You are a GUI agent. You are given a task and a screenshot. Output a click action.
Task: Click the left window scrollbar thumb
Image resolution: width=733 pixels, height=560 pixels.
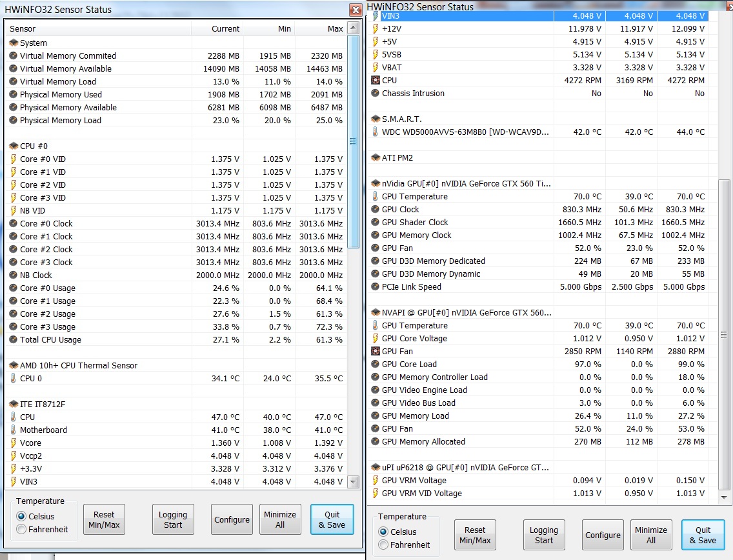[x=354, y=141]
